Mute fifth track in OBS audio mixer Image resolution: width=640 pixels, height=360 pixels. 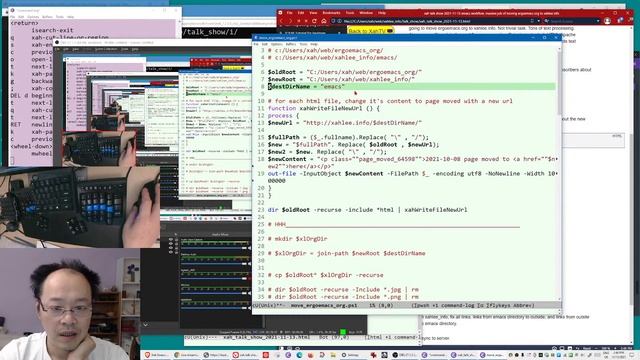250,308
